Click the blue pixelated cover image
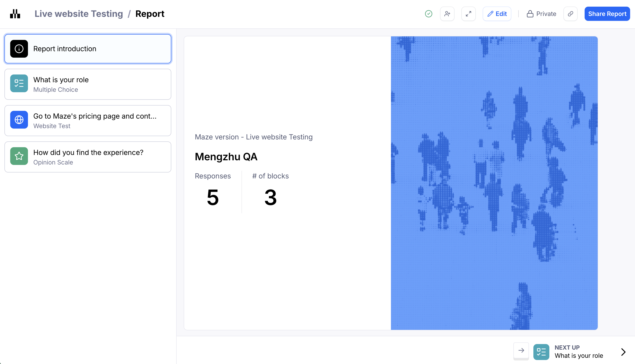This screenshot has height=364, width=635. 494,183
